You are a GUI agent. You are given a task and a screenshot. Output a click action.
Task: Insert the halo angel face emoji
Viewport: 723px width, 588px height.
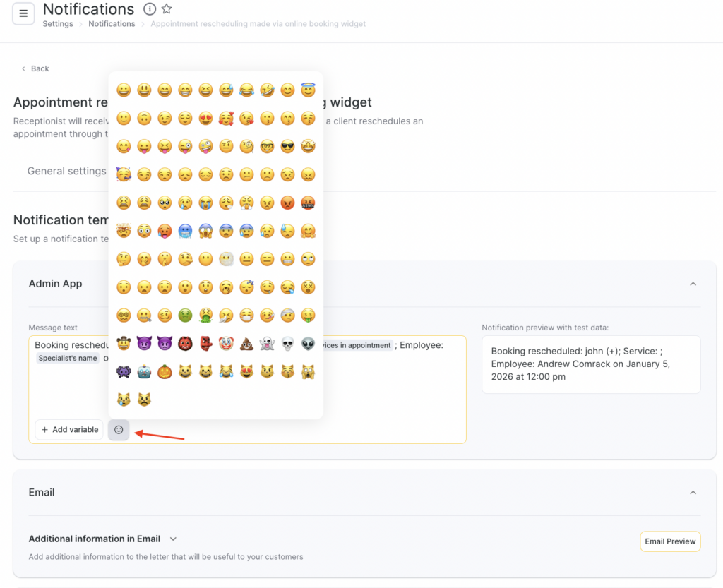pyautogui.click(x=308, y=90)
